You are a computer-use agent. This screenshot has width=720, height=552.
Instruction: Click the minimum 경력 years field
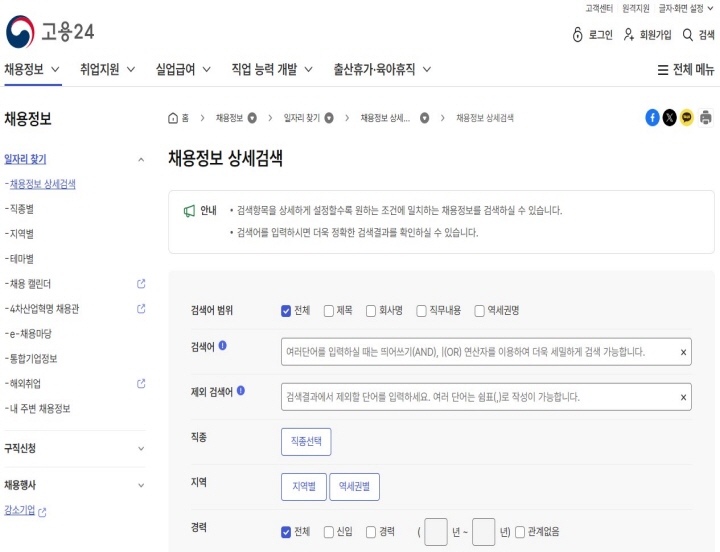pos(436,532)
